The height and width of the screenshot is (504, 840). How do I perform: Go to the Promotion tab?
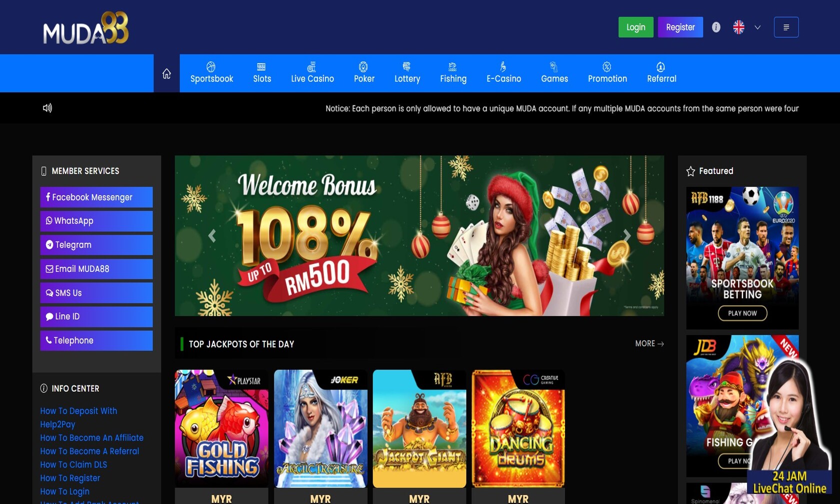(607, 73)
